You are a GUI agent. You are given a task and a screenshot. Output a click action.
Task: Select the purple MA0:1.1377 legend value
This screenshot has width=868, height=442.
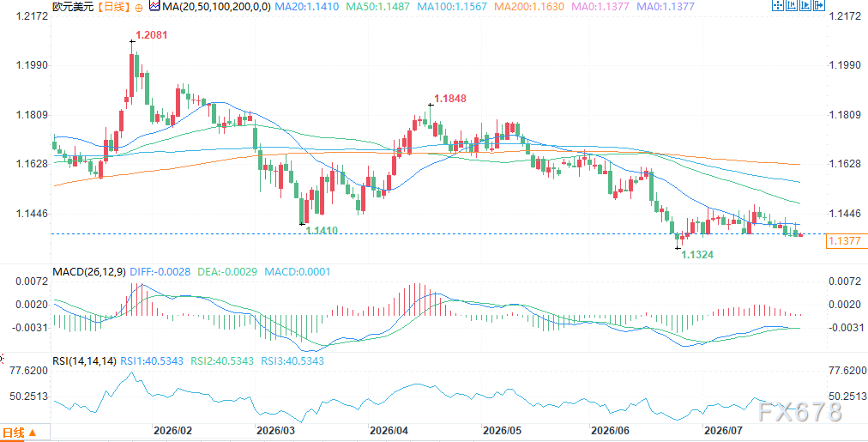666,7
